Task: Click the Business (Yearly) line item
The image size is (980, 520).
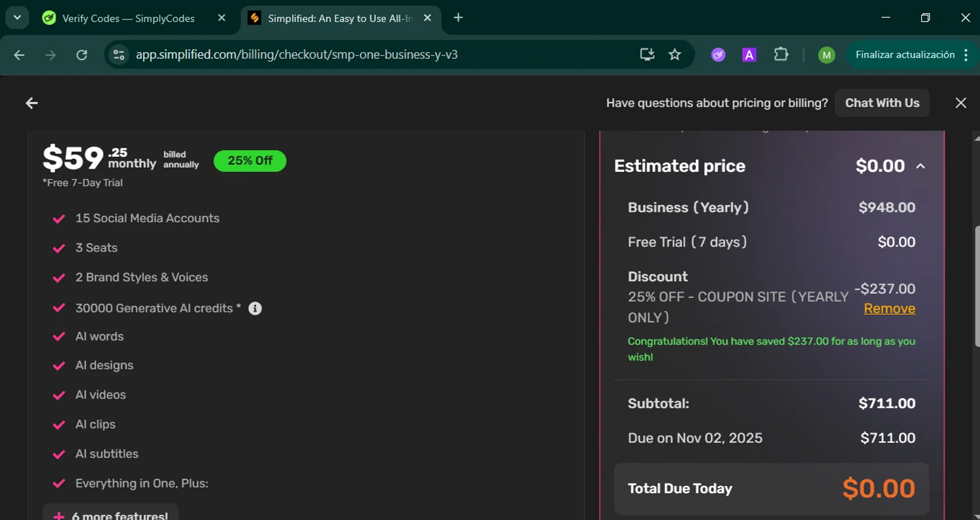Action: click(x=688, y=208)
